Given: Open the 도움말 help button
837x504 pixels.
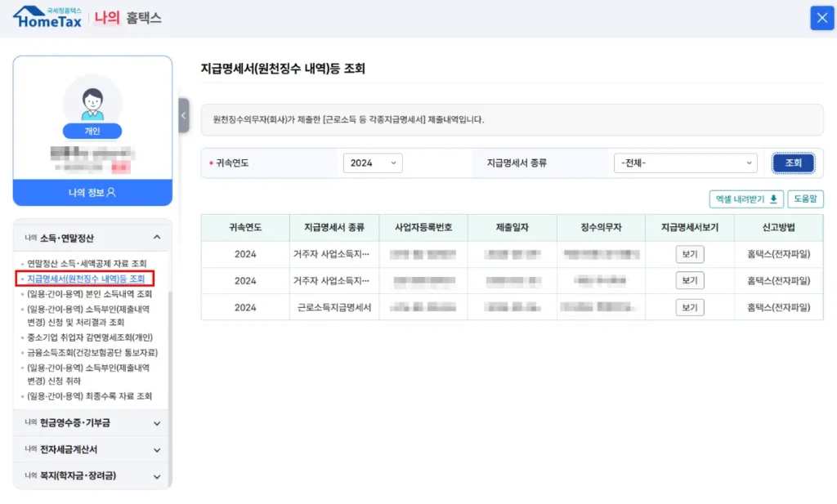Looking at the screenshot, I should [x=806, y=199].
